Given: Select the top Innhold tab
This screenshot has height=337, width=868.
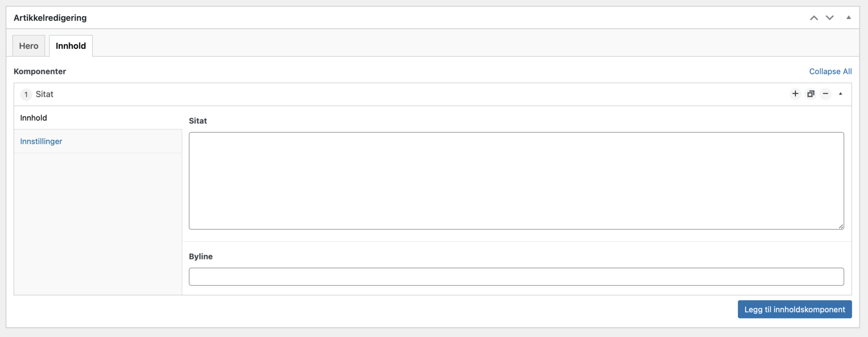Looking at the screenshot, I should point(71,46).
